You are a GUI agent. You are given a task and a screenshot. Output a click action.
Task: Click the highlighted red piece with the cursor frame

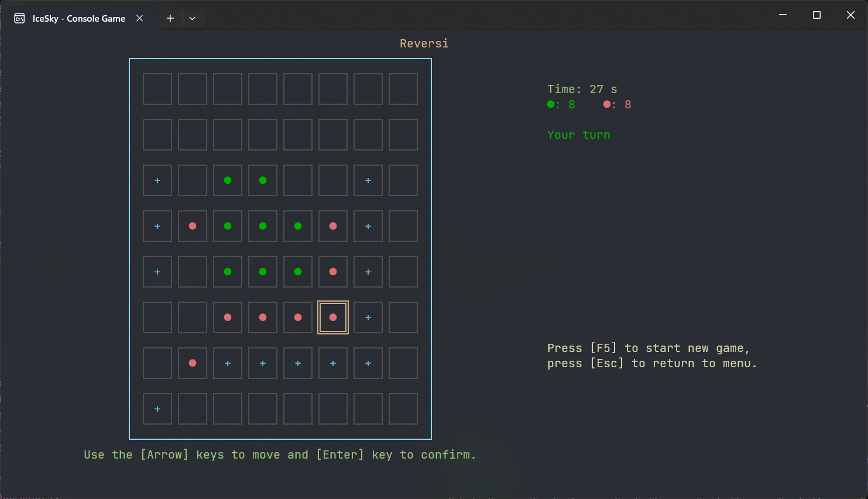pos(333,317)
